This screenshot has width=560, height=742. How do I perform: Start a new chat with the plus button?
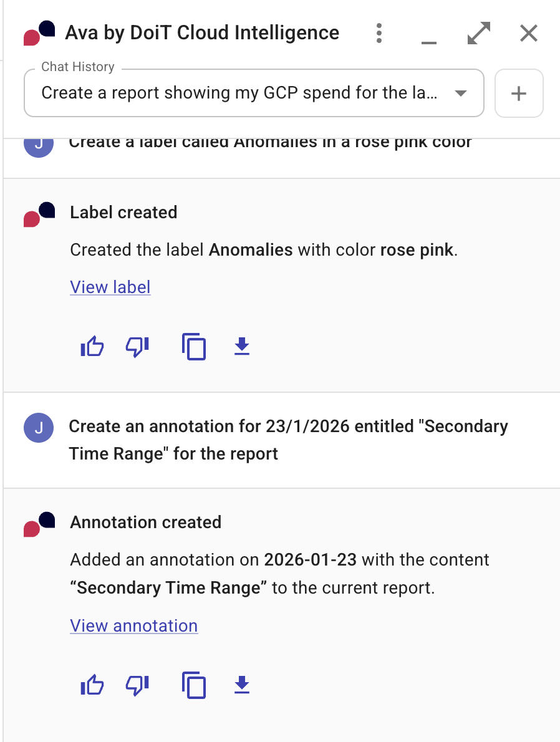click(519, 93)
